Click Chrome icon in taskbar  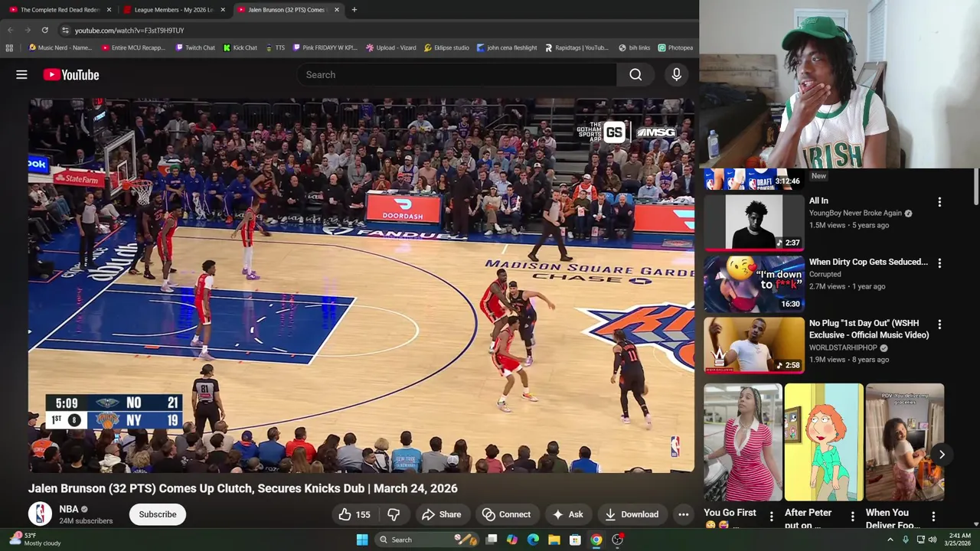(x=596, y=540)
